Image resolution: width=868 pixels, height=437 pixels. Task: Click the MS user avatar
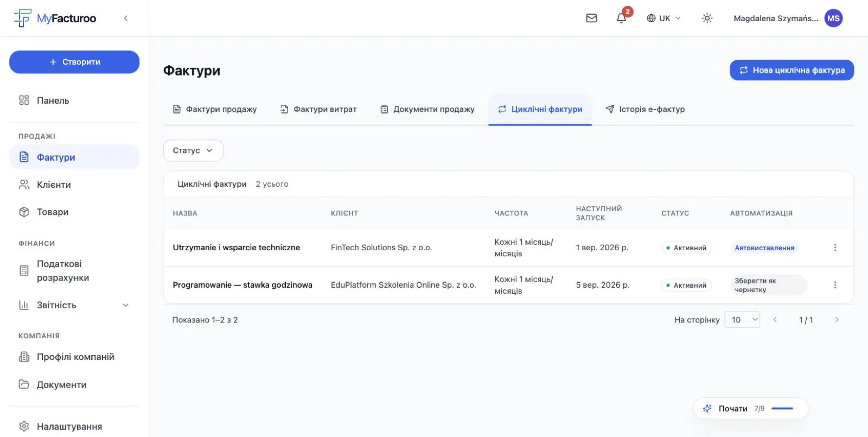pyautogui.click(x=833, y=18)
